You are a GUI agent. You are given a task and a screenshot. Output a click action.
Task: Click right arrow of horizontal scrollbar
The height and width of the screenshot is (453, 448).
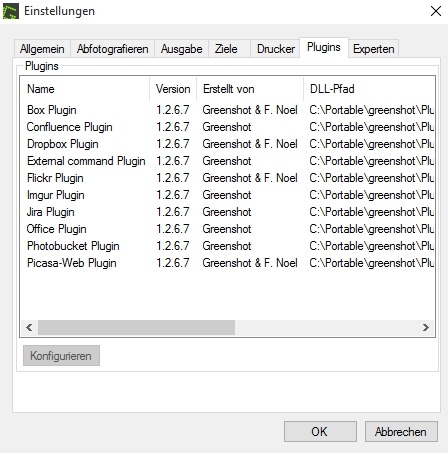click(x=426, y=327)
